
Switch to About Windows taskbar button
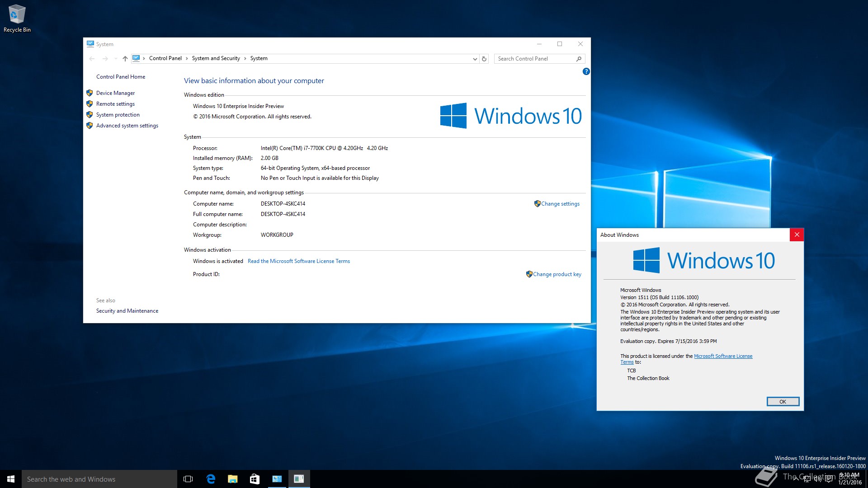tap(299, 479)
